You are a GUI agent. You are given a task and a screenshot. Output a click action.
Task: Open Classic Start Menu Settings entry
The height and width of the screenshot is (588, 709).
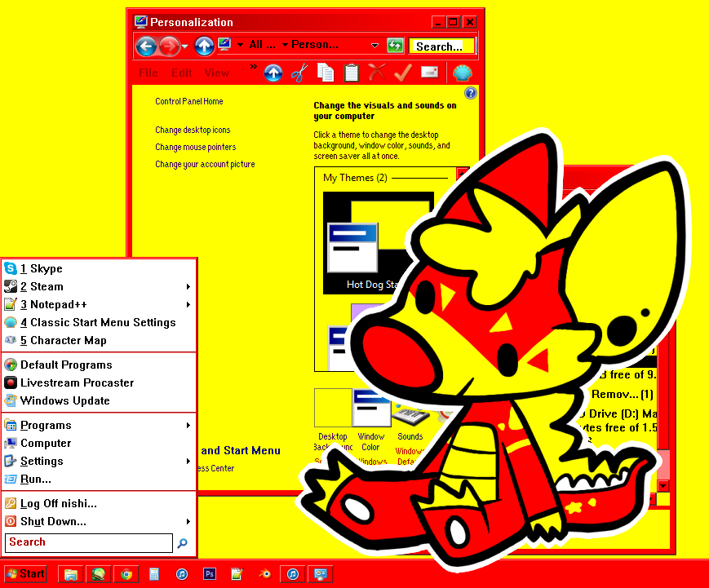point(100,322)
